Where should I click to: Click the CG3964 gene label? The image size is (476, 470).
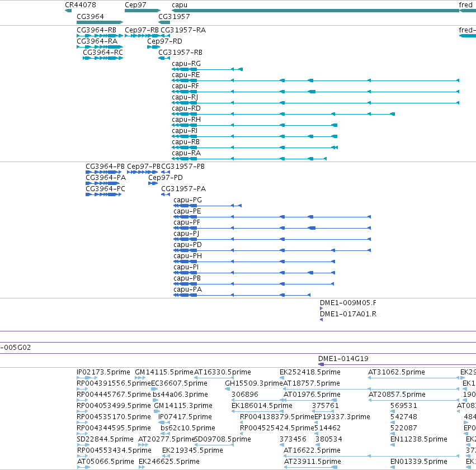(x=90, y=16)
